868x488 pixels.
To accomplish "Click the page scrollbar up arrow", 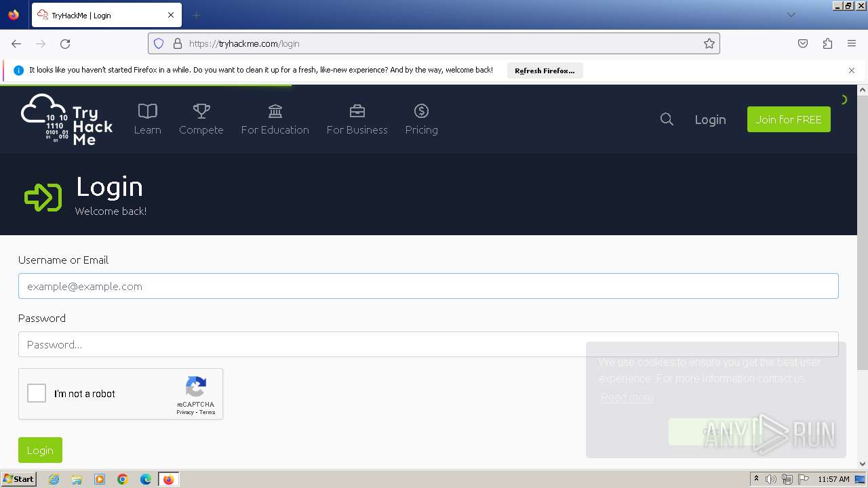I will pos(863,89).
